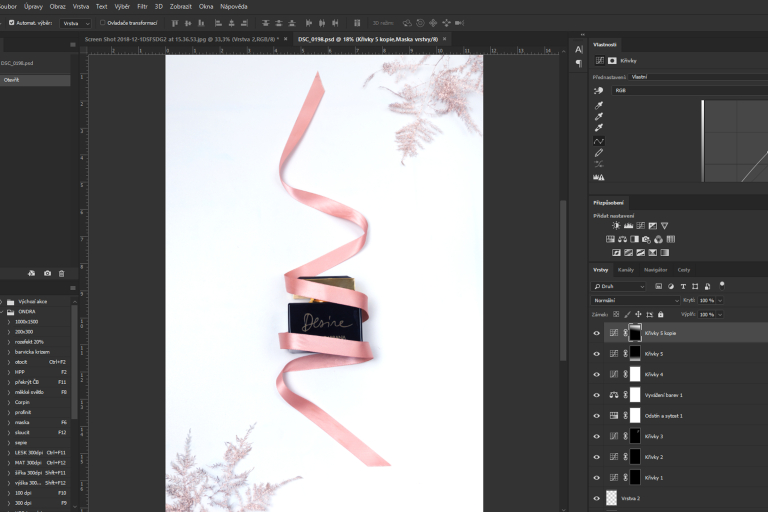Viewport: 768px width, 512px height.
Task: Switch to the Kanály tab
Action: [625, 270]
